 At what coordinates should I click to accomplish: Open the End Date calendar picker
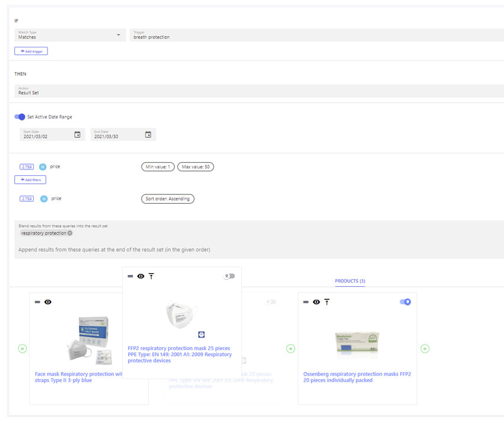(148, 134)
